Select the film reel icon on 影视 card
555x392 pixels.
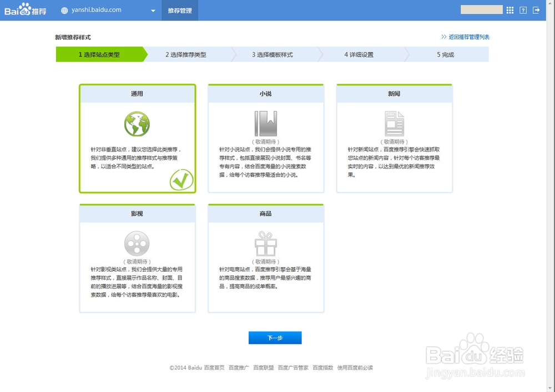coord(137,242)
